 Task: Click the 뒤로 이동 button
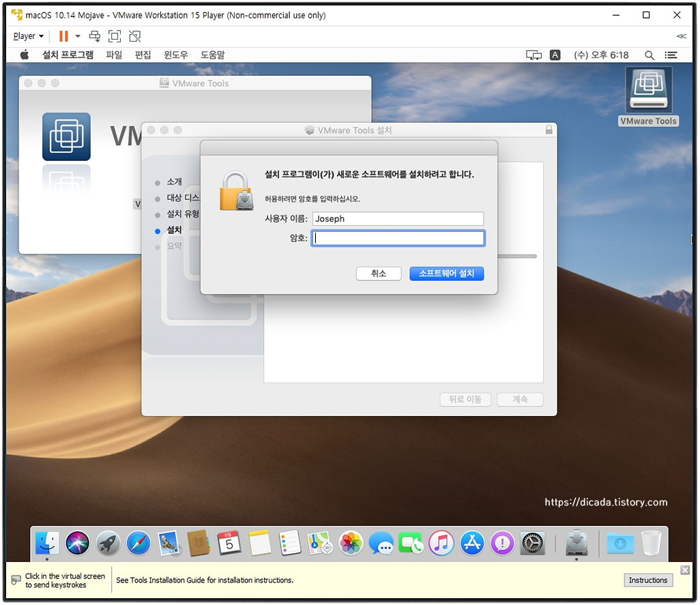pos(465,399)
